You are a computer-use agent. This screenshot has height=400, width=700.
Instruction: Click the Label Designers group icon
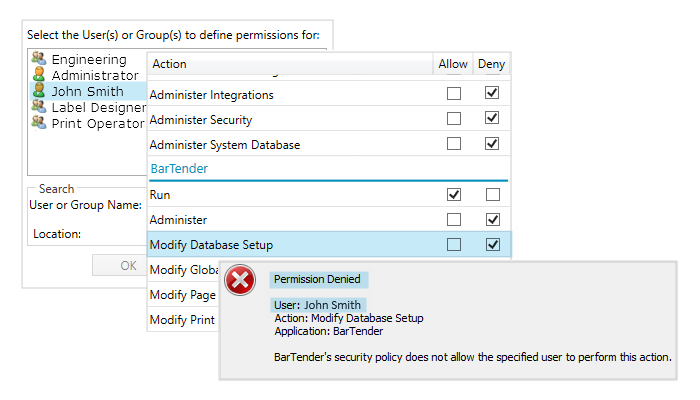[39, 107]
